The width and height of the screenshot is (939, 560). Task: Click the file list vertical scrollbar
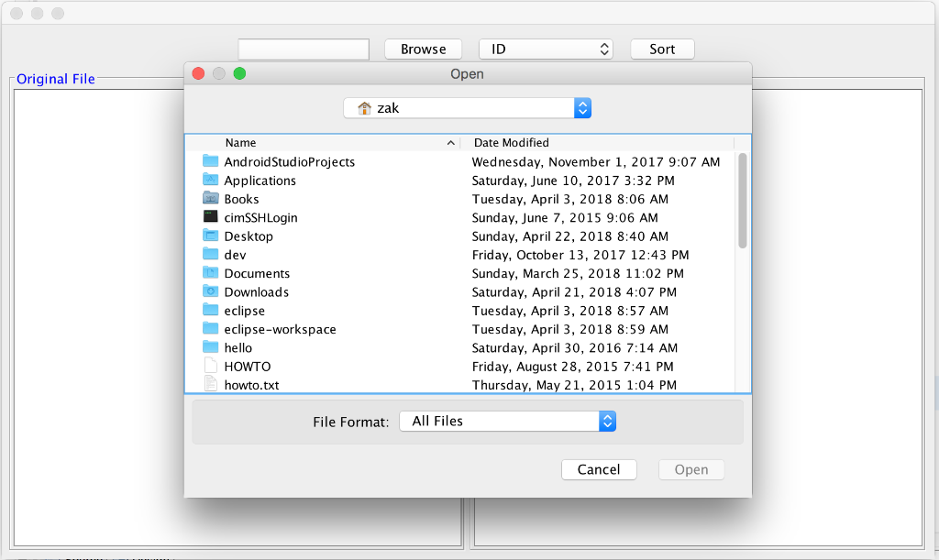tap(743, 201)
